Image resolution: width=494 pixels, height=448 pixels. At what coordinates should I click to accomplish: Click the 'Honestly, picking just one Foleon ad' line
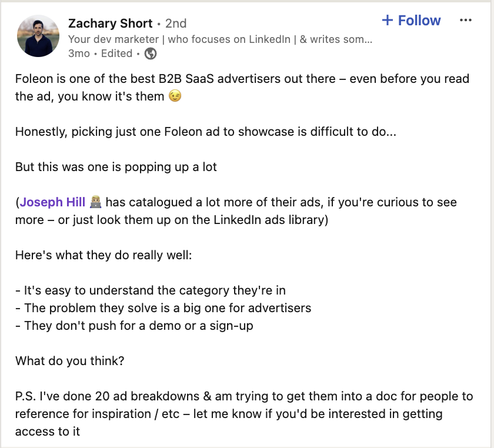pos(206,132)
